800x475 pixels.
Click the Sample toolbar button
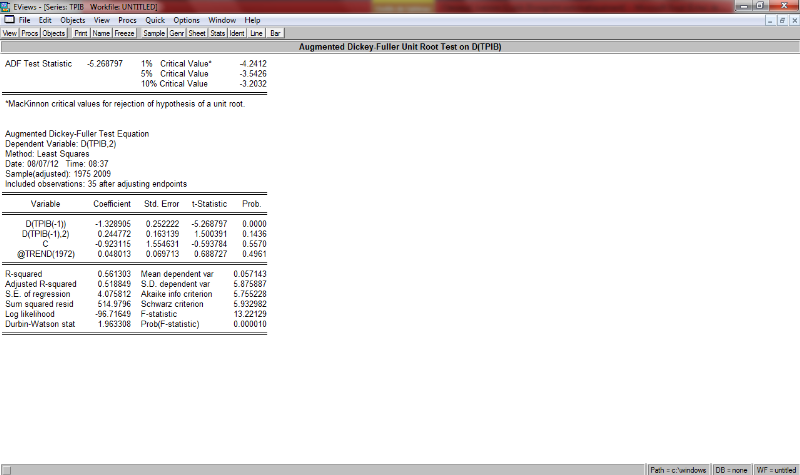tap(154, 33)
